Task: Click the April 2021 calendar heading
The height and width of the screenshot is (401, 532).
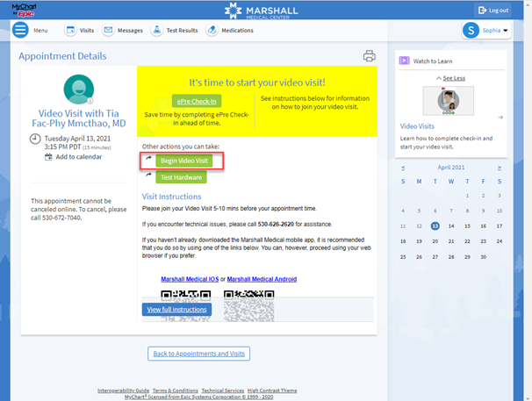Action: pos(451,168)
